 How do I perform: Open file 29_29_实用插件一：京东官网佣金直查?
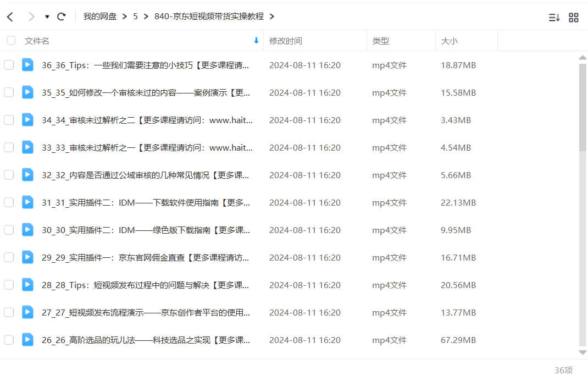pyautogui.click(x=145, y=258)
